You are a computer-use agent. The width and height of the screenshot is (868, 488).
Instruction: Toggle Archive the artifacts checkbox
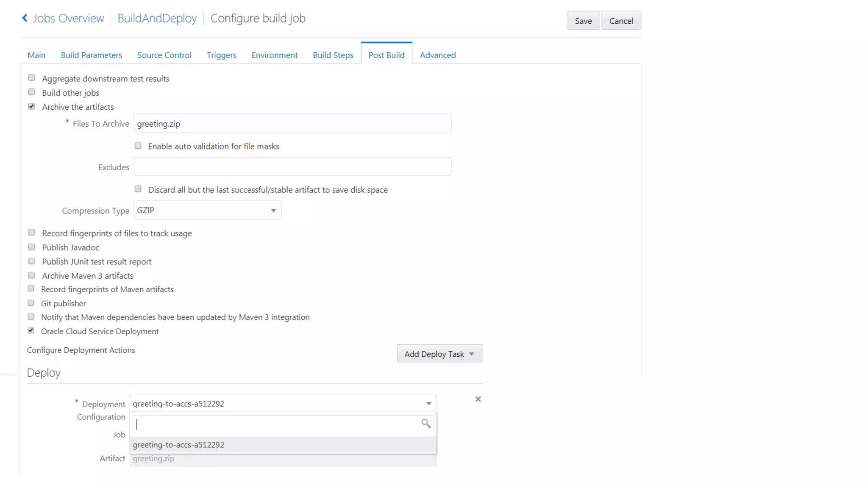point(32,107)
